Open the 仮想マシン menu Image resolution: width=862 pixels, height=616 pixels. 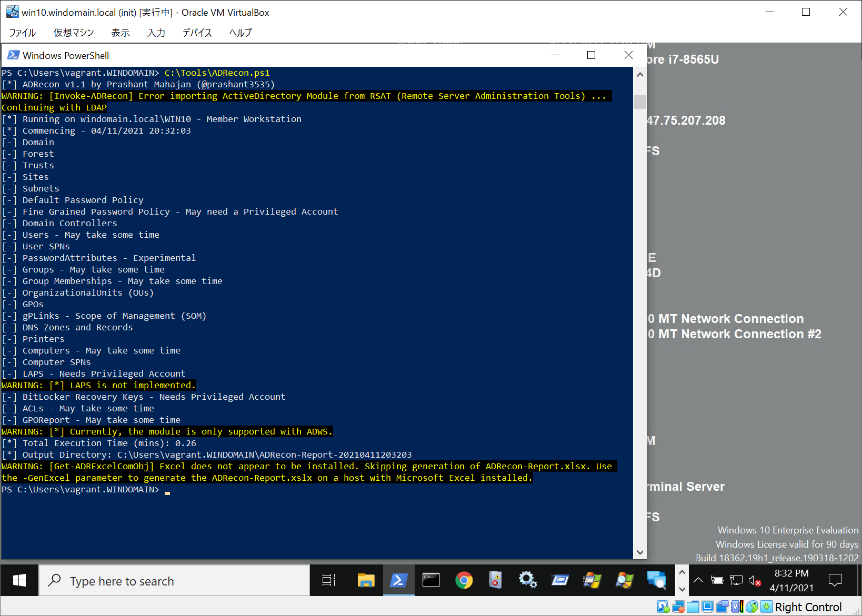(73, 33)
